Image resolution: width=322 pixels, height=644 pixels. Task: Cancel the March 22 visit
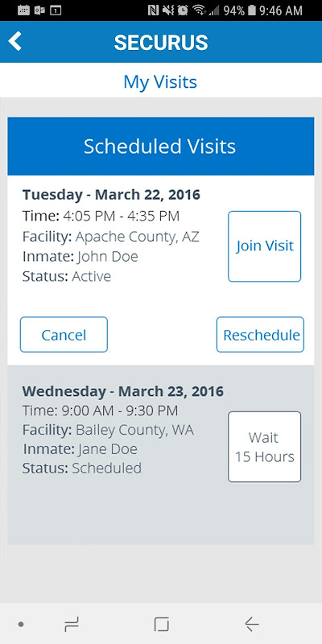64,335
